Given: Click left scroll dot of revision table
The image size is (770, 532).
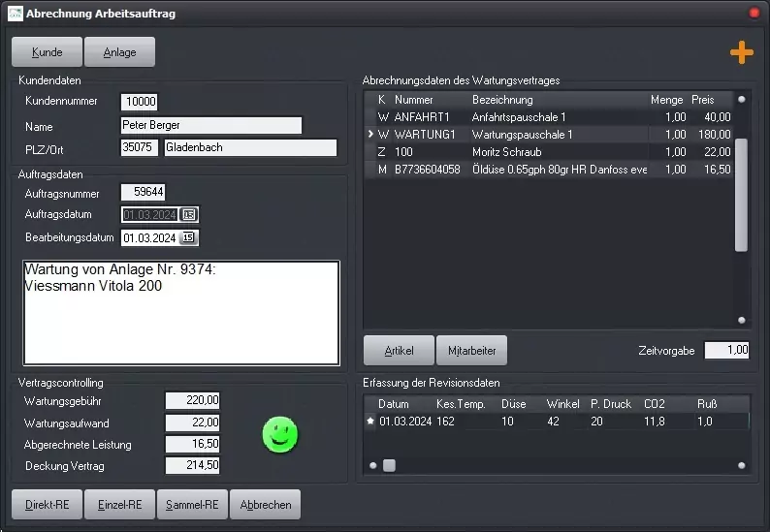Looking at the screenshot, I should coord(373,465).
